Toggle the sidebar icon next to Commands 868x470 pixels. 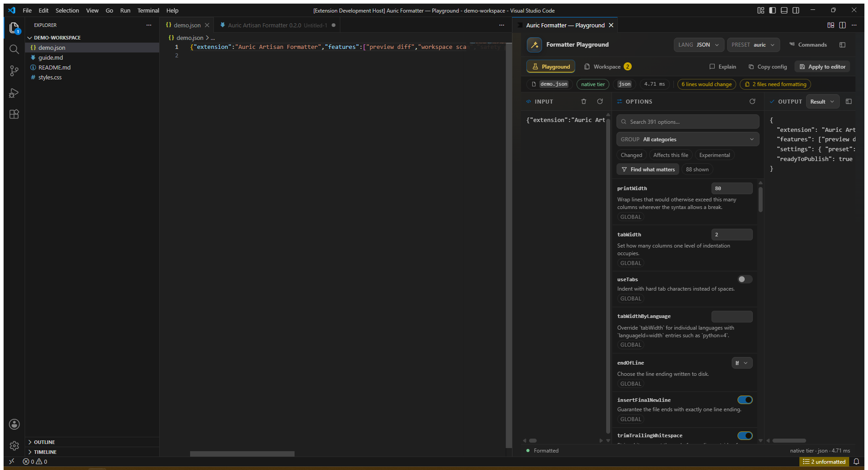pyautogui.click(x=842, y=45)
